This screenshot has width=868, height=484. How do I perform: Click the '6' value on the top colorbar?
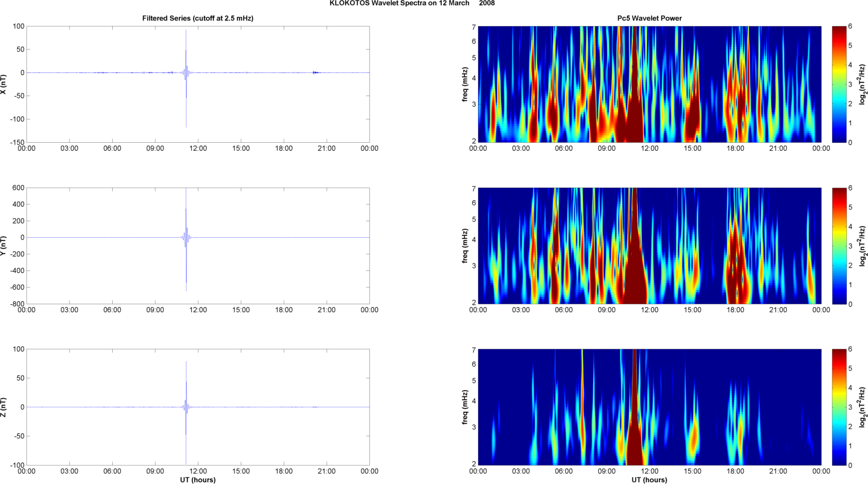pos(850,26)
